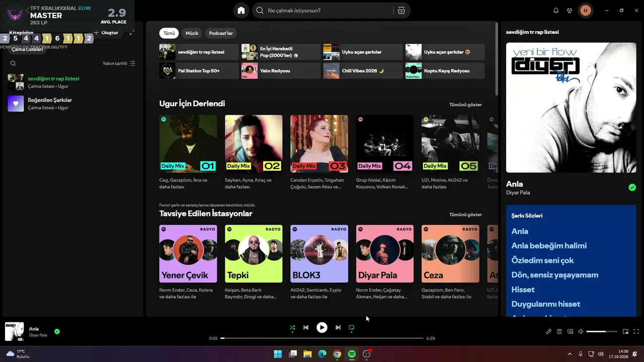644x362 pixels.
Task: Select the Müzik filter chip
Action: click(x=192, y=33)
